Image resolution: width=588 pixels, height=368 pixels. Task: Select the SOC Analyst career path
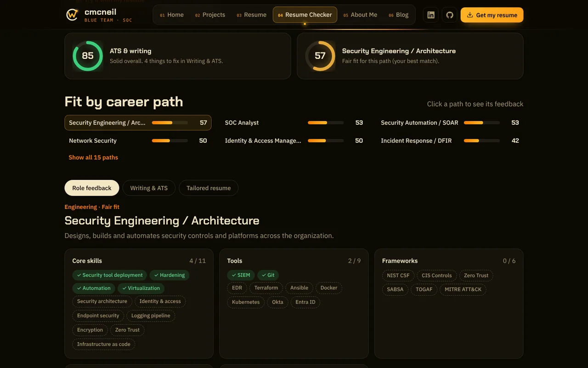click(x=294, y=123)
